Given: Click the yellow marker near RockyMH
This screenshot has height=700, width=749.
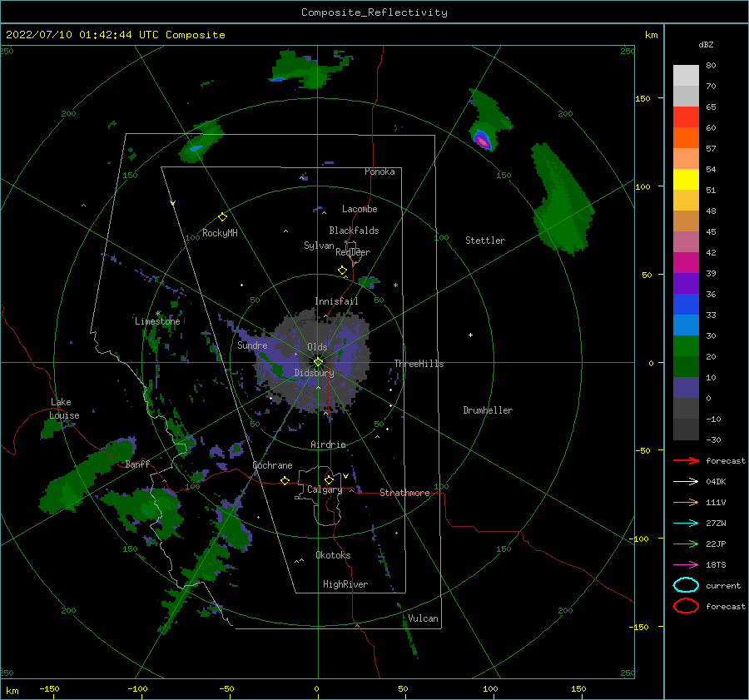Looking at the screenshot, I should (222, 217).
